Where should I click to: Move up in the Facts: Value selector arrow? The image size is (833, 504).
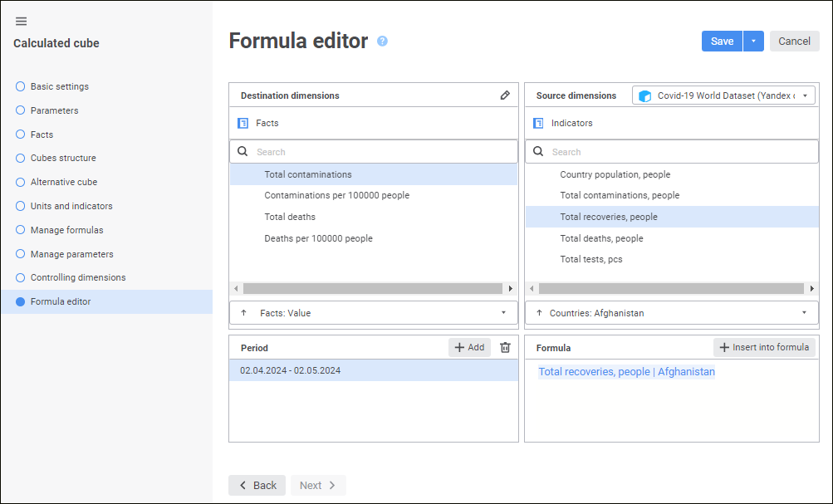tap(243, 313)
